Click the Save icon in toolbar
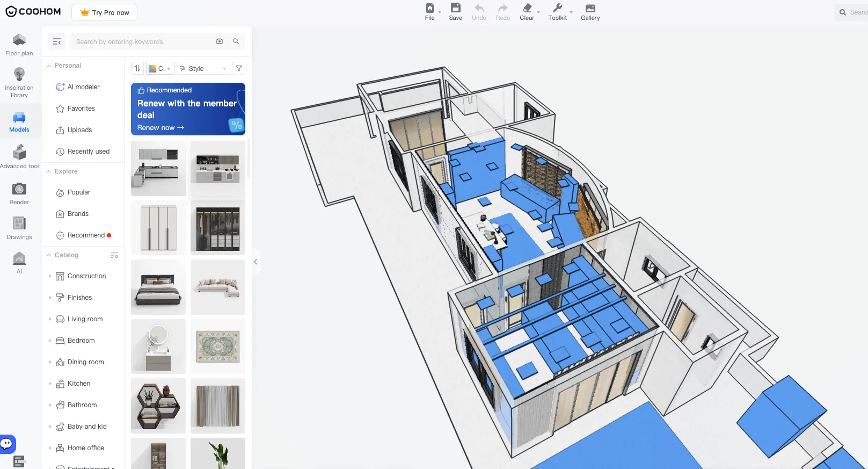Image resolution: width=868 pixels, height=469 pixels. (455, 12)
